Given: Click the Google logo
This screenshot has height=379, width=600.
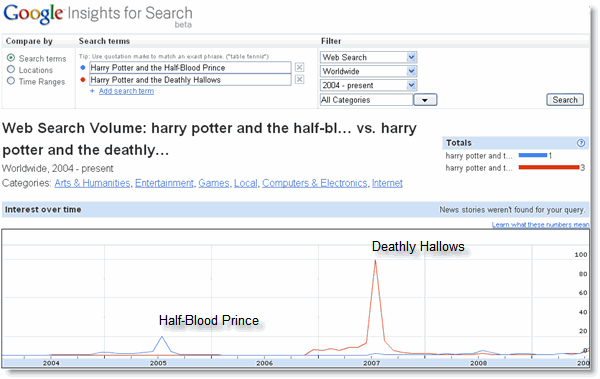Looking at the screenshot, I should pos(33,14).
